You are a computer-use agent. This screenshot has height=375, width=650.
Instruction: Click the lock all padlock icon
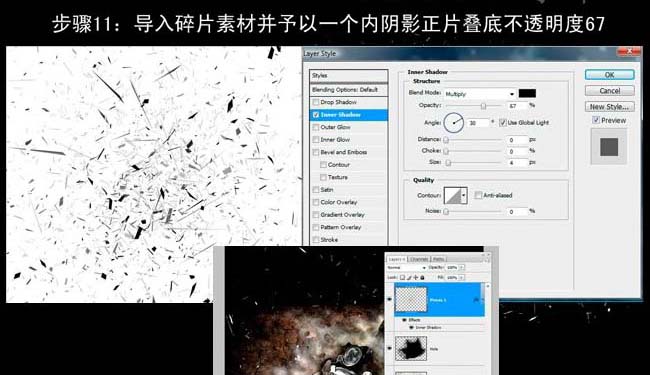coord(422,277)
